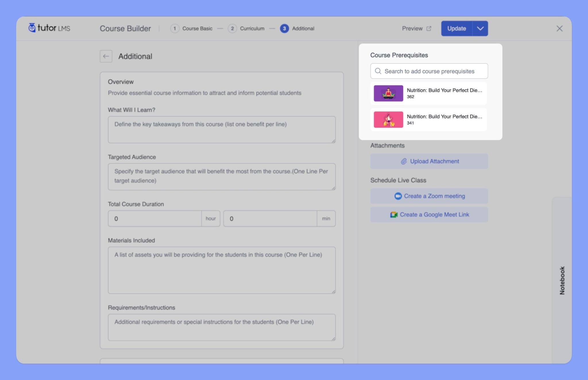This screenshot has height=380, width=588.
Task: Click the Preview link
Action: pyautogui.click(x=412, y=28)
